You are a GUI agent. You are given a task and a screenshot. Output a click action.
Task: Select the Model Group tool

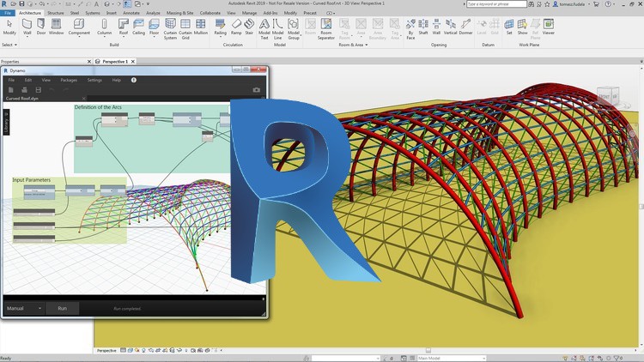pyautogui.click(x=294, y=28)
